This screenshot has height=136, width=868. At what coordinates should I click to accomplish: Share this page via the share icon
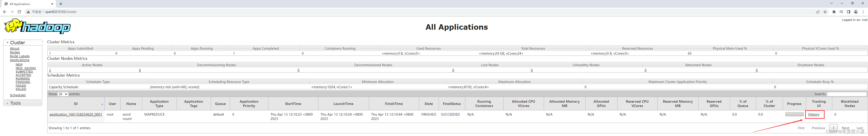817,12
